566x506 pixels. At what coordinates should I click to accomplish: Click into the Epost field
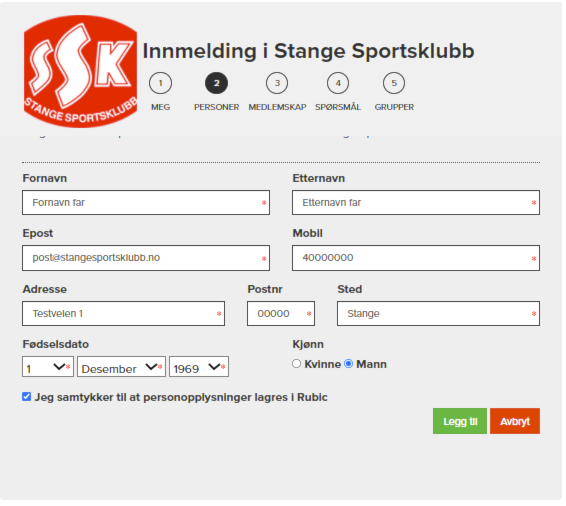(x=146, y=258)
